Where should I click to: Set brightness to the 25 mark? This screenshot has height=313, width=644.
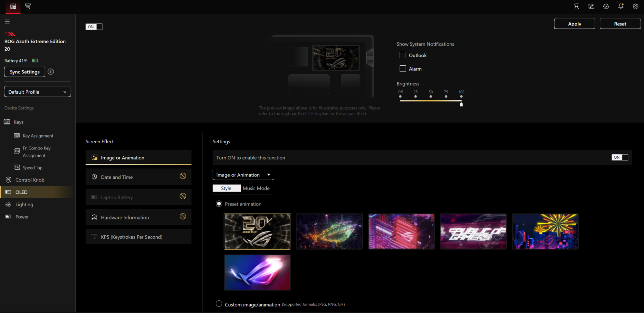pos(416,96)
